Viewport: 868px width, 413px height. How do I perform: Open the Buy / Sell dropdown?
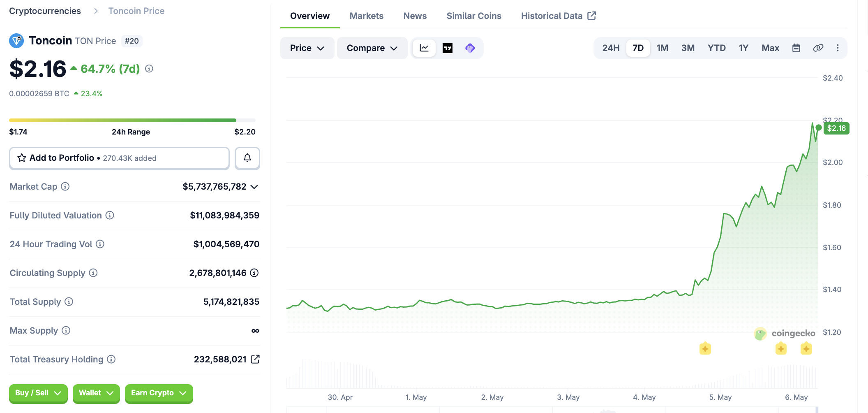[x=38, y=393]
